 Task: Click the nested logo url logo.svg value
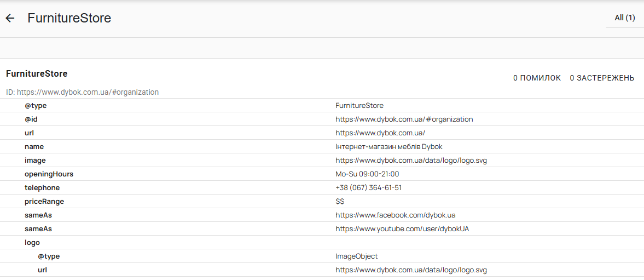coord(411,270)
